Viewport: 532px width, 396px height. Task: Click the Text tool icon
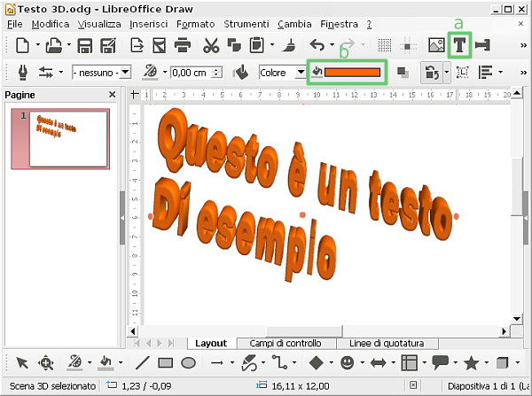(x=460, y=44)
